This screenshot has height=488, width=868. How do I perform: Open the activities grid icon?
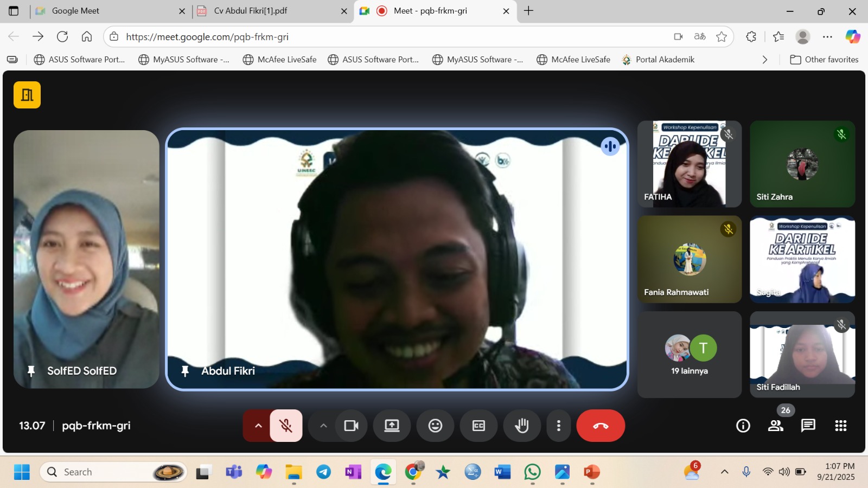pyautogui.click(x=841, y=426)
